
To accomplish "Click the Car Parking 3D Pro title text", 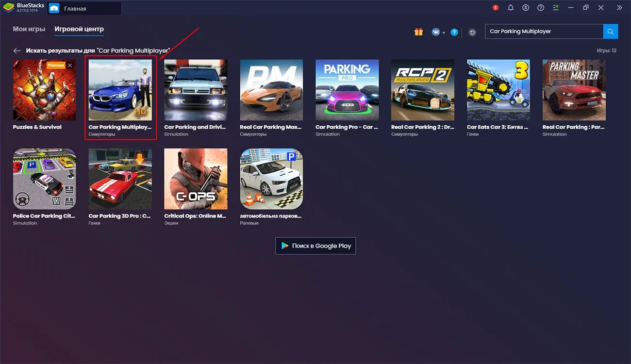I will [119, 216].
